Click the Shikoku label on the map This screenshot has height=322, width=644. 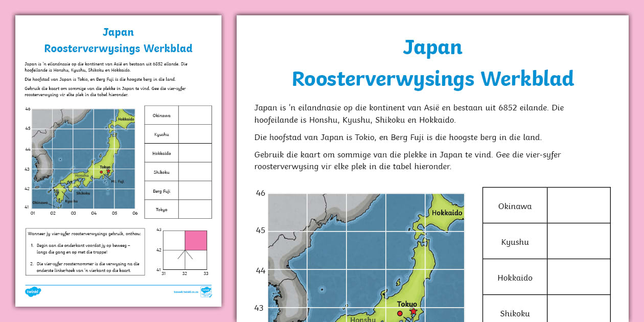[x=83, y=193]
